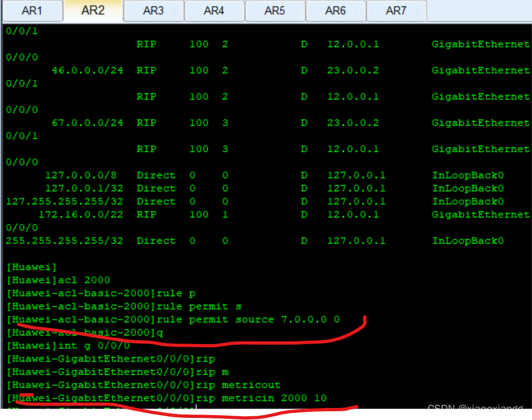Switch to the AR4 tab
Screen dimensions: 532x420
point(214,11)
